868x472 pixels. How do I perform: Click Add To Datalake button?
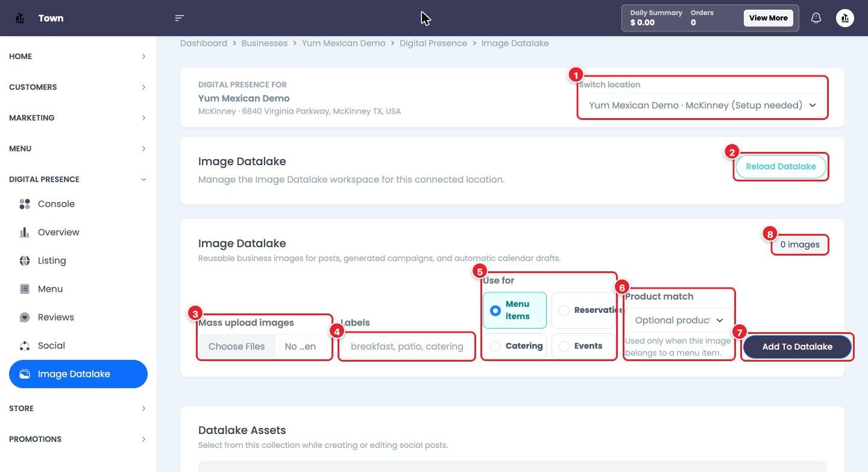pos(797,347)
